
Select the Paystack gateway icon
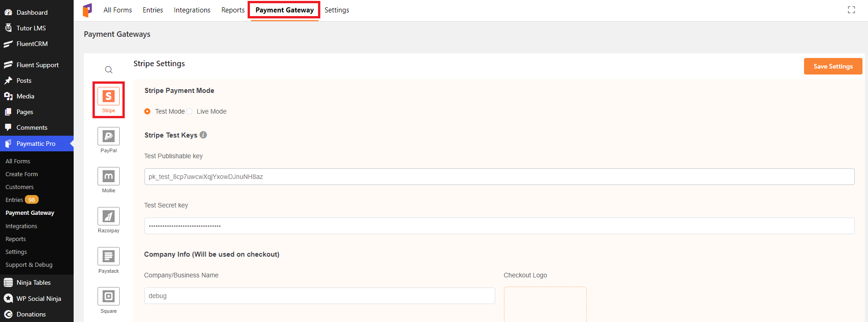(109, 257)
